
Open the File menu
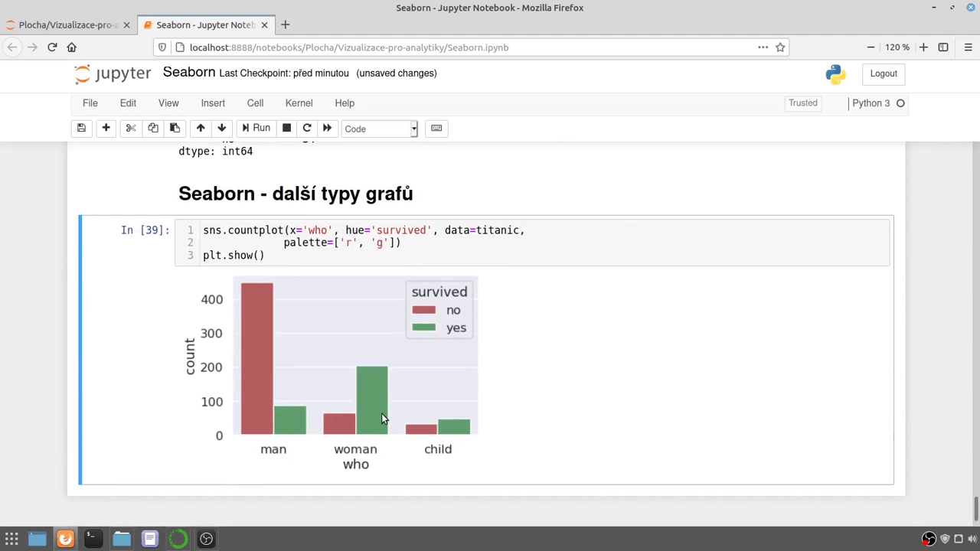[90, 103]
